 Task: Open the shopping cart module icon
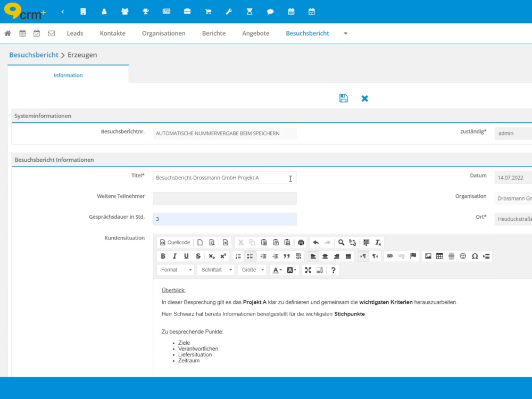pyautogui.click(x=208, y=12)
